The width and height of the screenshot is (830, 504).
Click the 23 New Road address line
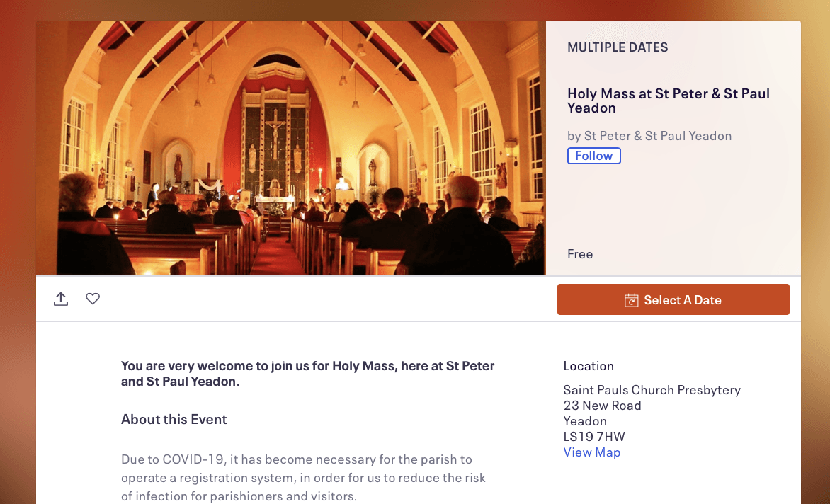(603, 406)
